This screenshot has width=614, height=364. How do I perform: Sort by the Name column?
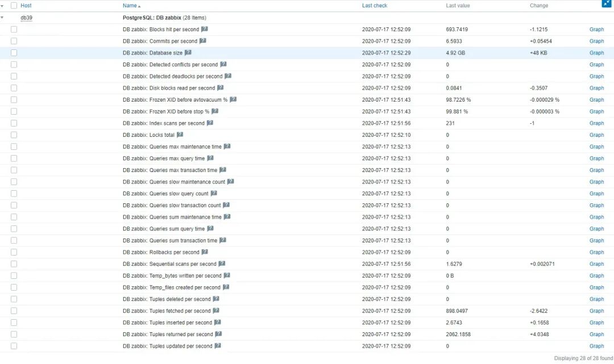(131, 6)
